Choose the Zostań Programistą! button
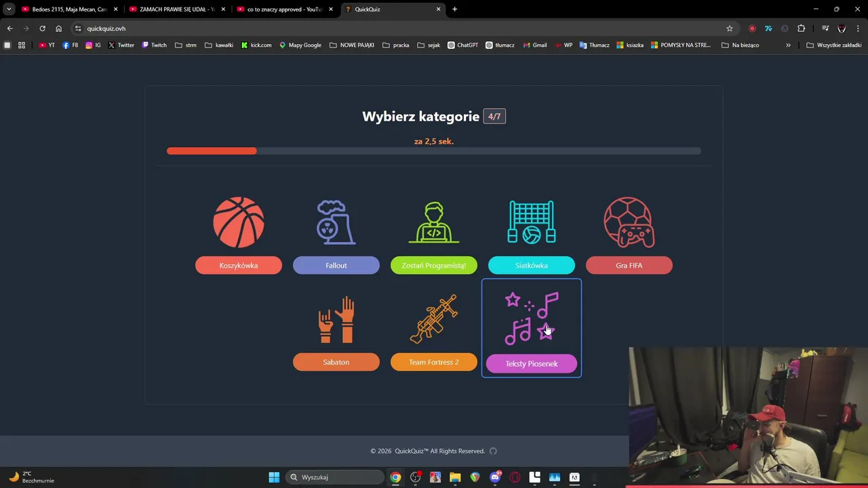The width and height of the screenshot is (868, 488). click(x=434, y=265)
